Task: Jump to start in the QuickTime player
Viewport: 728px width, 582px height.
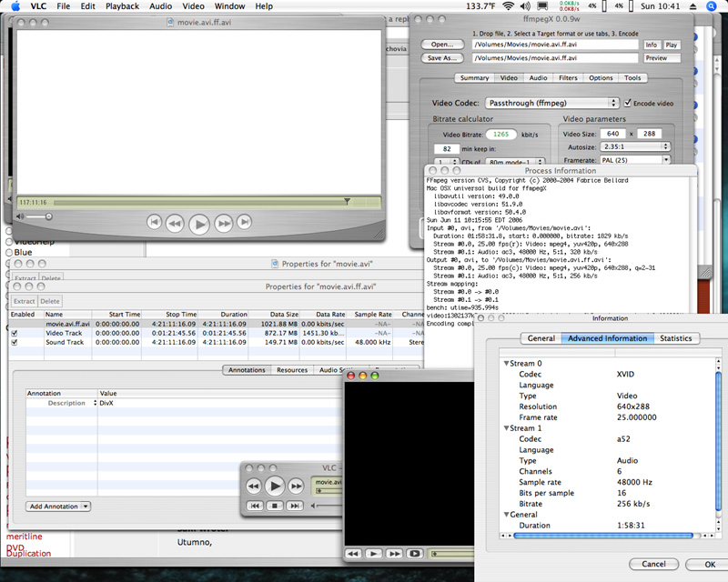Action: tap(154, 222)
